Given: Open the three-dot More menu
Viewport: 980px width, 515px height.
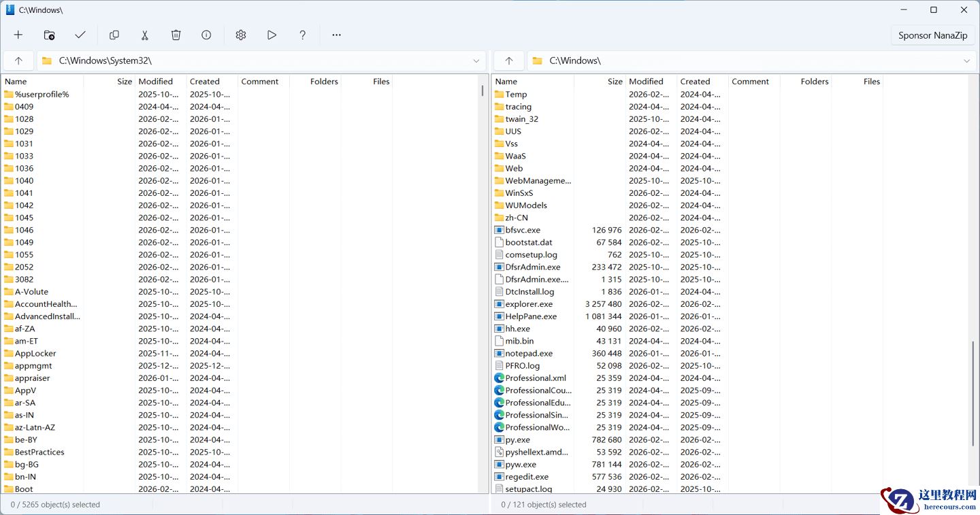Looking at the screenshot, I should 336,35.
